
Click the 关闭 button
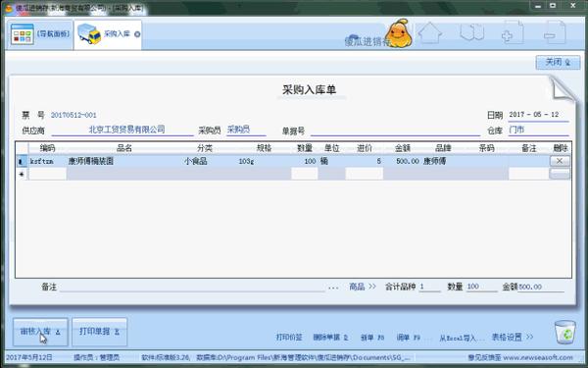tap(558, 63)
